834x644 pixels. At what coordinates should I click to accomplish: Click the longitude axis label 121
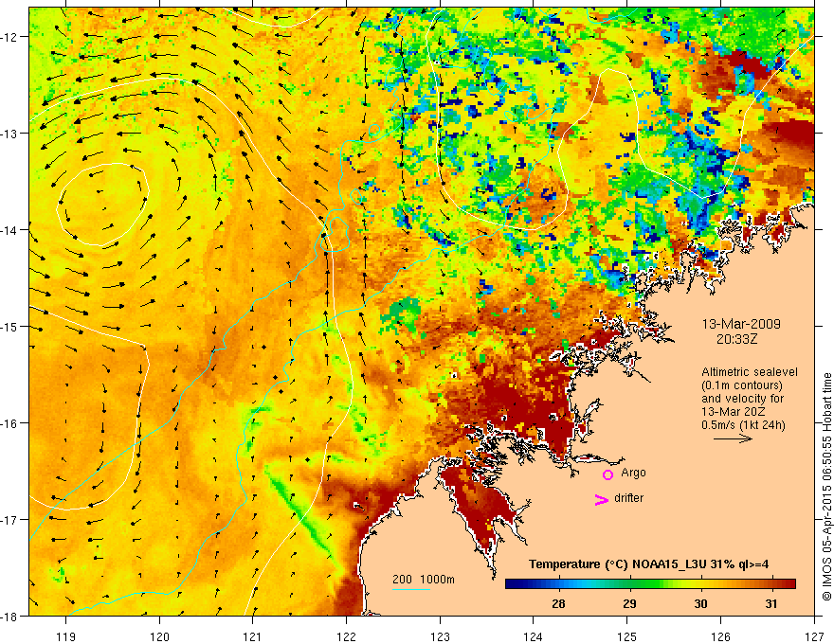coord(253,636)
